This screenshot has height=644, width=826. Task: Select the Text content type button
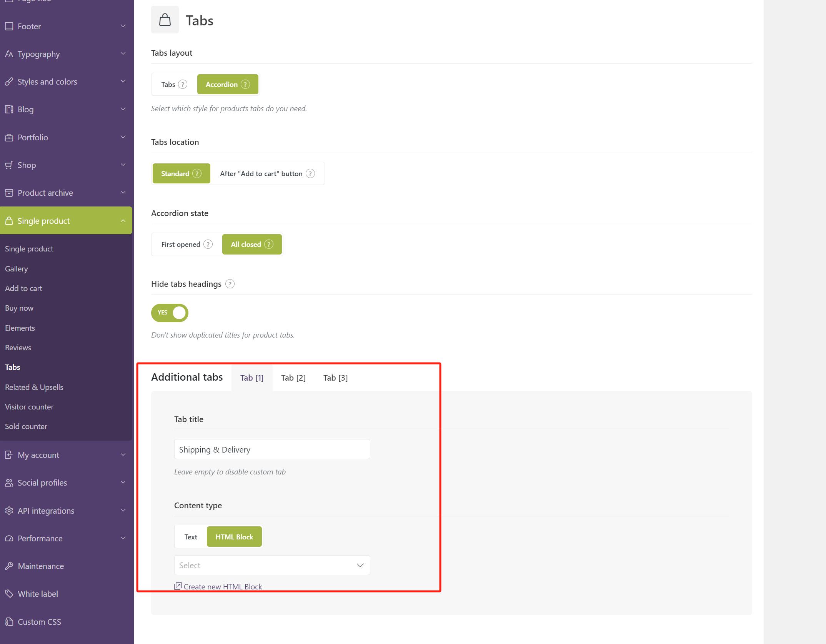point(191,537)
